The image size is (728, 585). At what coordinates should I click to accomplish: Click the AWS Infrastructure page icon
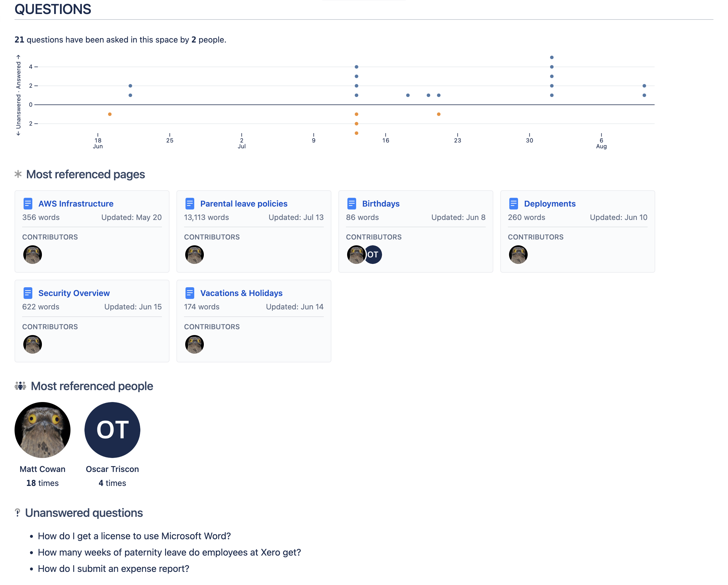tap(28, 204)
